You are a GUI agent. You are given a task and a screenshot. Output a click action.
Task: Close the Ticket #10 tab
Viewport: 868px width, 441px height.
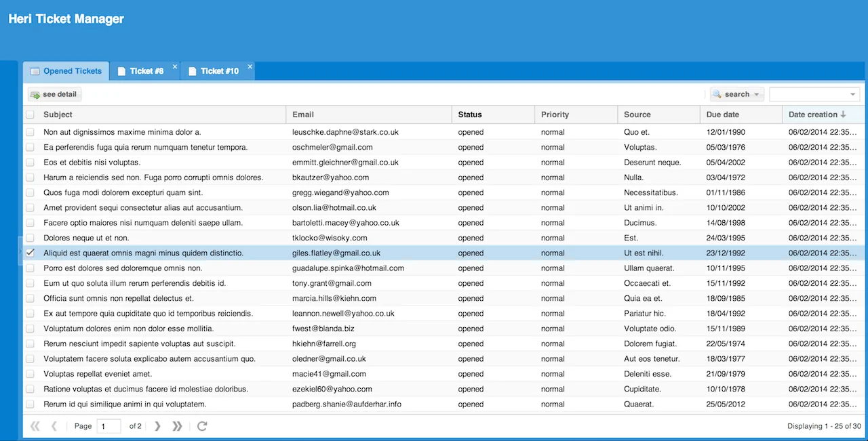click(x=250, y=66)
